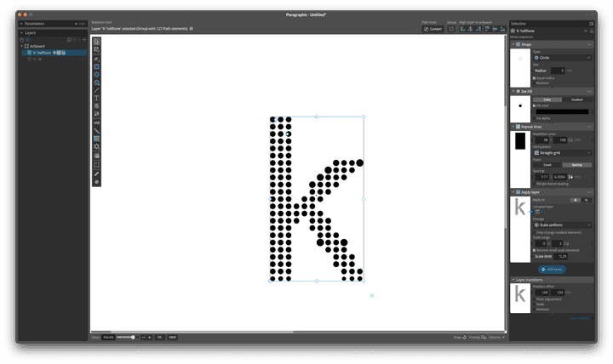Select the hand pan tool

96,182
